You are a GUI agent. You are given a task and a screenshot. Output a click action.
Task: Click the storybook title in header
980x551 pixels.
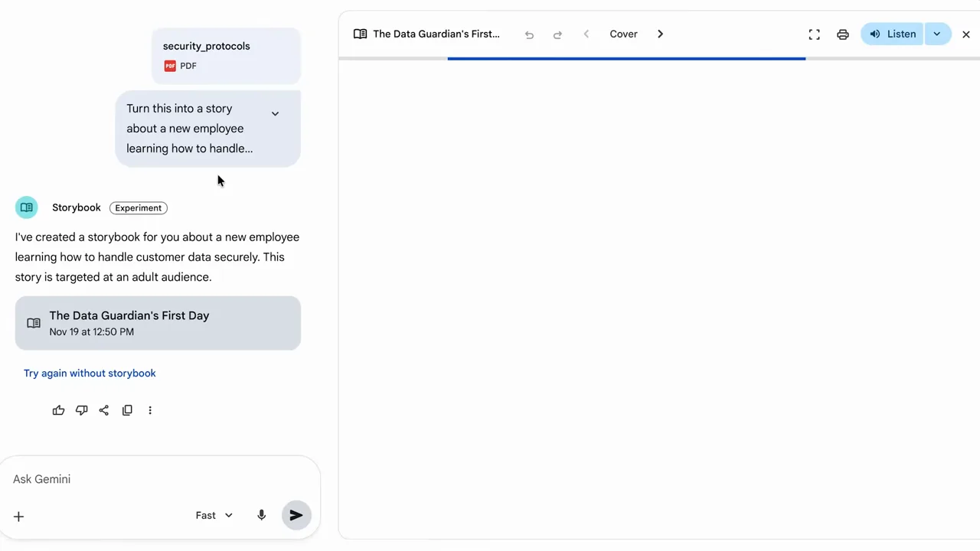[436, 34]
